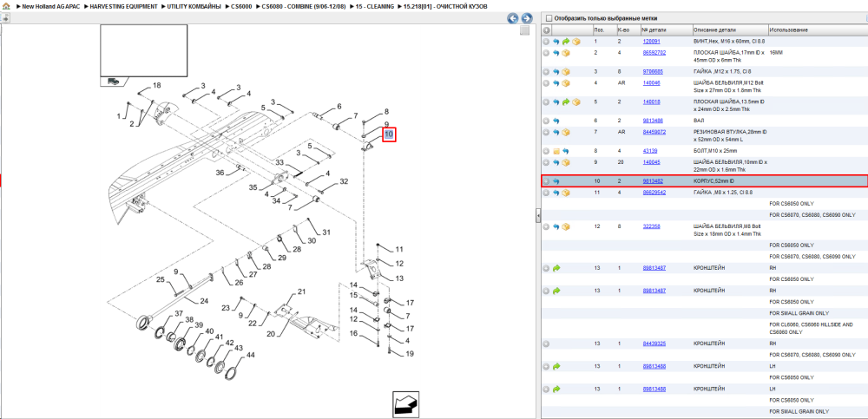Open 'New Holland AG APAC' breadcrumb
Screen dimensions: 868x419
pos(50,6)
